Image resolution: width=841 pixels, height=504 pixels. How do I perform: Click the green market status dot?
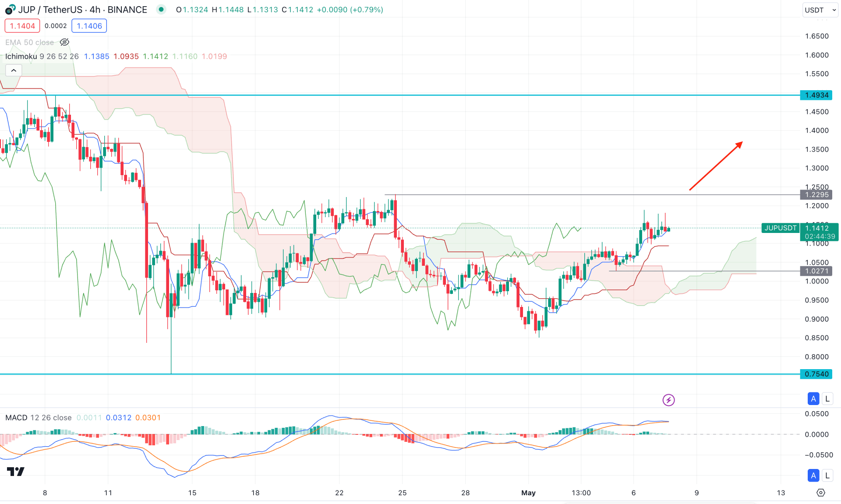(161, 9)
